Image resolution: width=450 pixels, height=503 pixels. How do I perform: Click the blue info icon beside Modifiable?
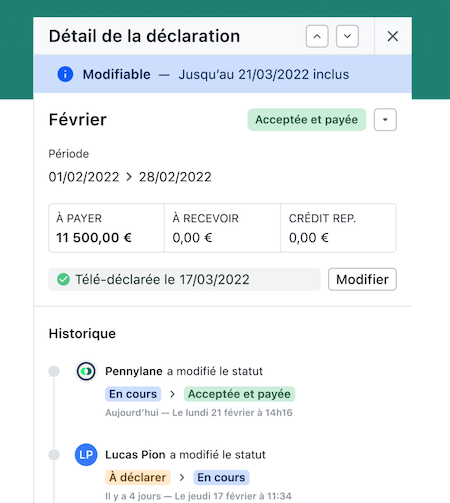(65, 74)
